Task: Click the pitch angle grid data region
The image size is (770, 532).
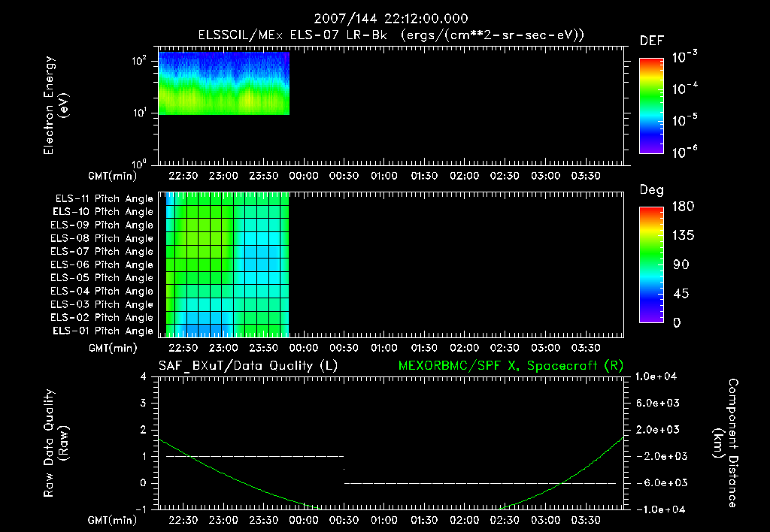Action: [227, 264]
